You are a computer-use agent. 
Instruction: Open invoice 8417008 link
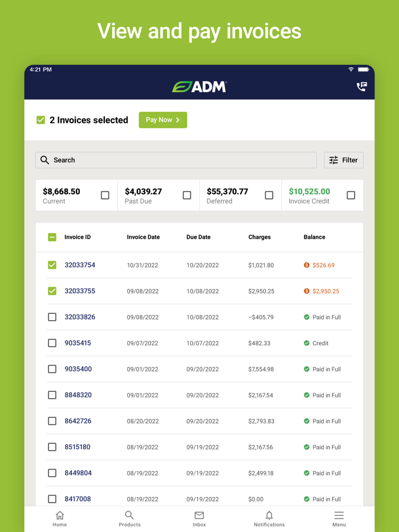[78, 499]
